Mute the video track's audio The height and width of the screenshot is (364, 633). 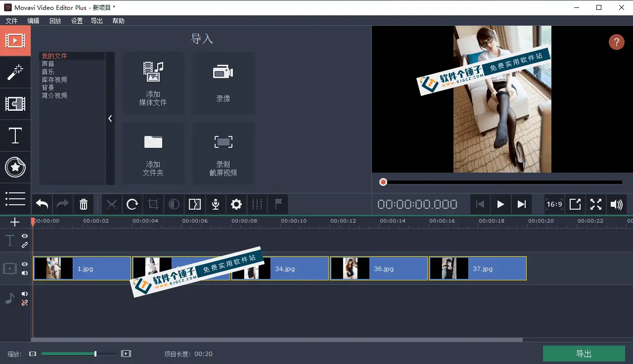(x=24, y=273)
